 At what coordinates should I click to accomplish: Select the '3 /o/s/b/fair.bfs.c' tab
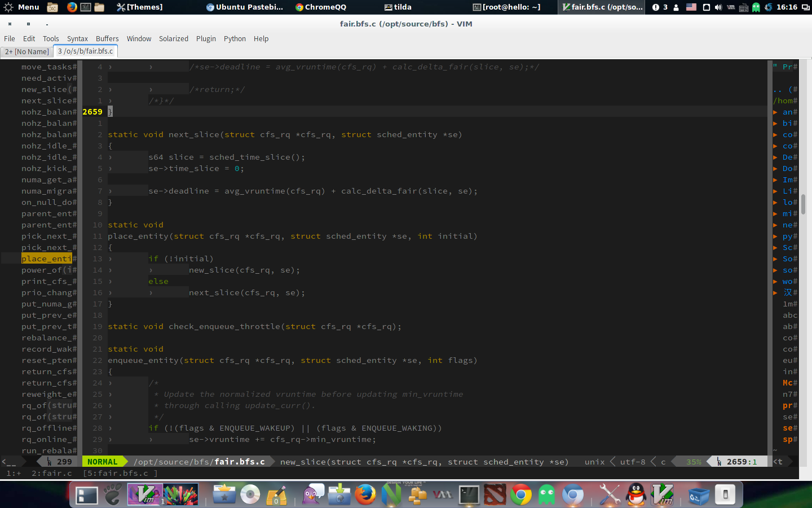click(85, 51)
